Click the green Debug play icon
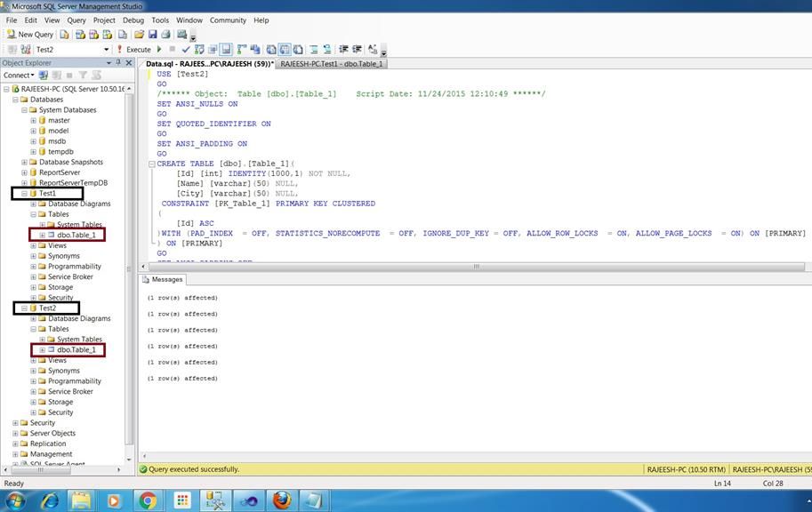 click(159, 50)
